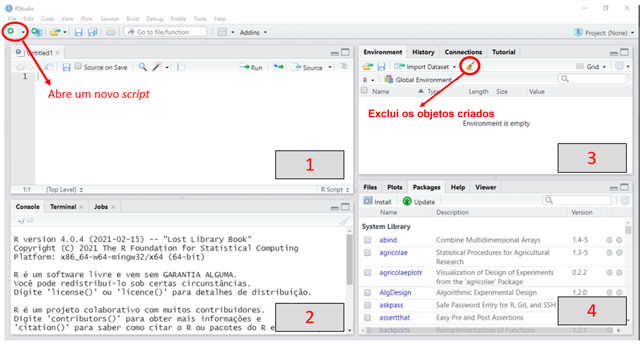Viewport: 644px width, 344px height.
Task: Click the code tools magic wand icon
Action: pos(157,66)
